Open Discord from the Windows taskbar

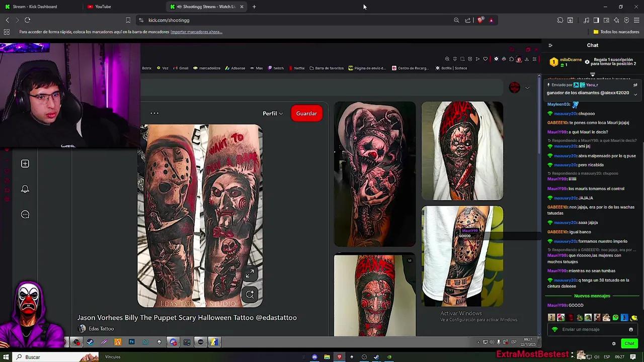[x=314, y=357]
